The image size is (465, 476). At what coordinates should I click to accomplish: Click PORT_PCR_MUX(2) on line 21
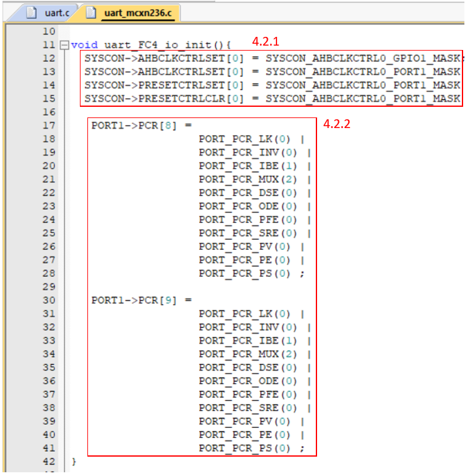point(248,179)
